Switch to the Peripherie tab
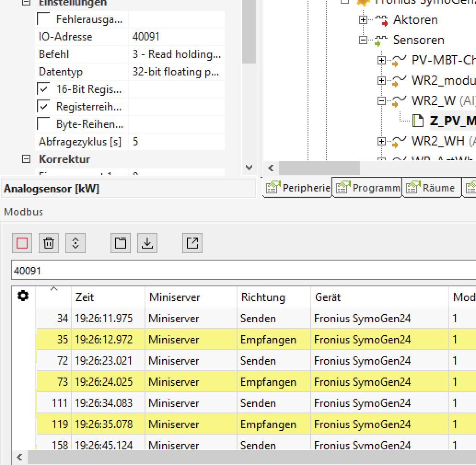Viewport: 476px width, 465px height. coord(297,187)
